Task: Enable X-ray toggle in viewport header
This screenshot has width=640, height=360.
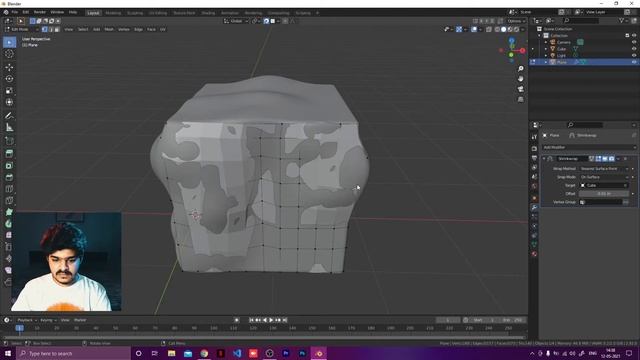Action: (489, 29)
